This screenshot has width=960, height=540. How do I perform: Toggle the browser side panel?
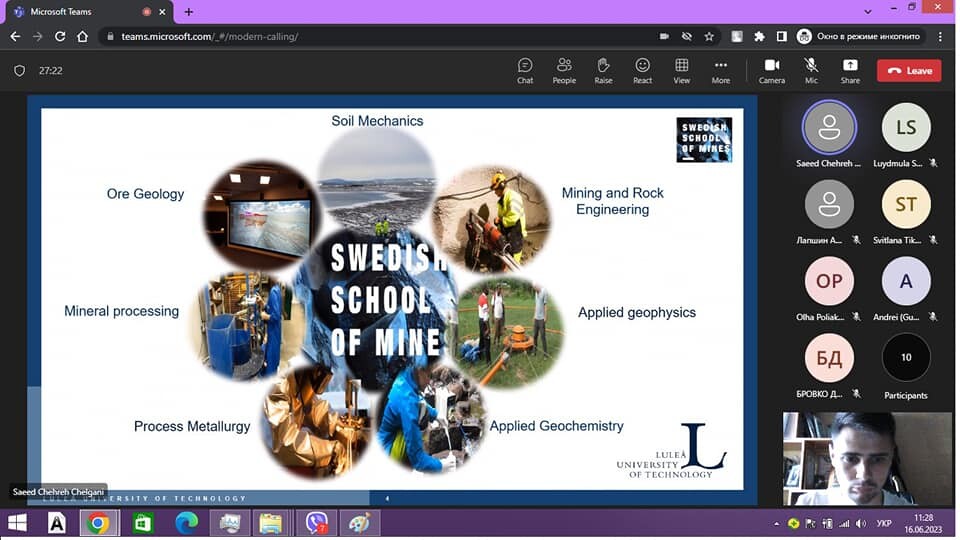pos(781,37)
